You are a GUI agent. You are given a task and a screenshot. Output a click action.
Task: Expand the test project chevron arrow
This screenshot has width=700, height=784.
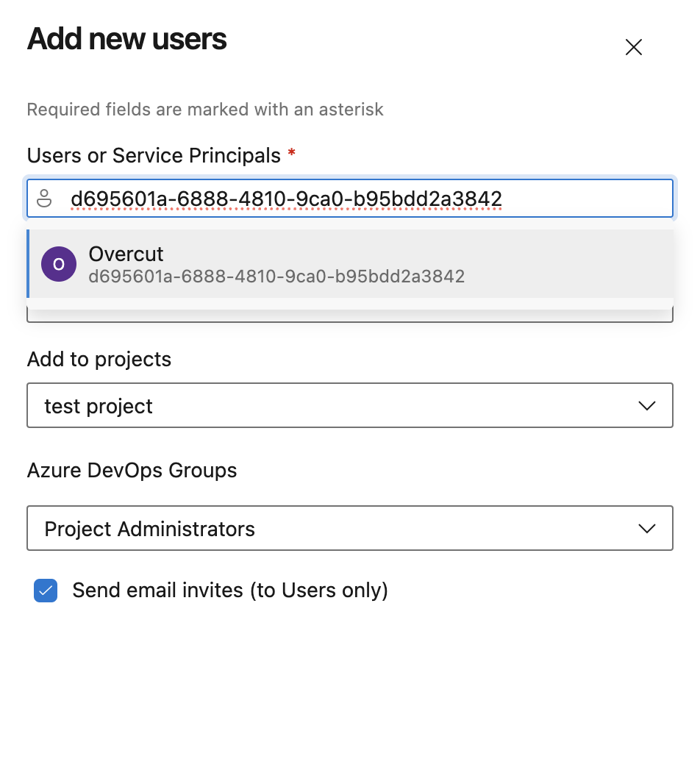[x=647, y=405]
